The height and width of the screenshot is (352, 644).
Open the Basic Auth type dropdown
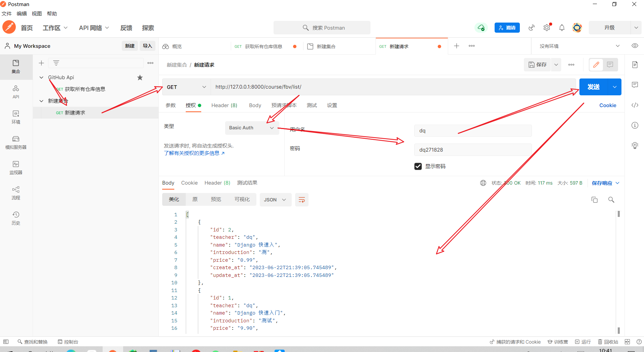coord(252,128)
